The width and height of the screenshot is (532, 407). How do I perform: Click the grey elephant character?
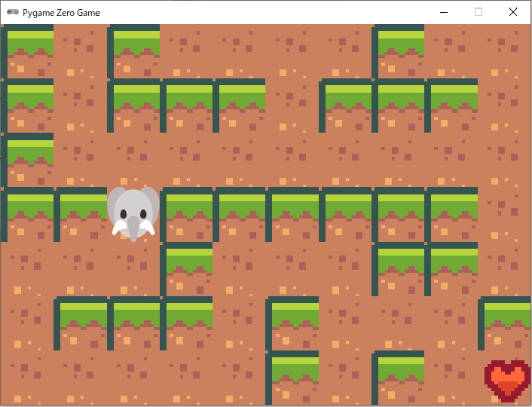click(133, 214)
